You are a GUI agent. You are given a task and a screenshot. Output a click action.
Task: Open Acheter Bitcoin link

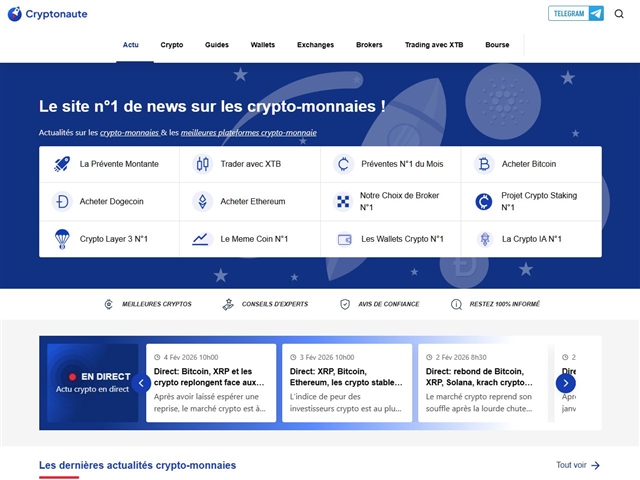point(529,164)
